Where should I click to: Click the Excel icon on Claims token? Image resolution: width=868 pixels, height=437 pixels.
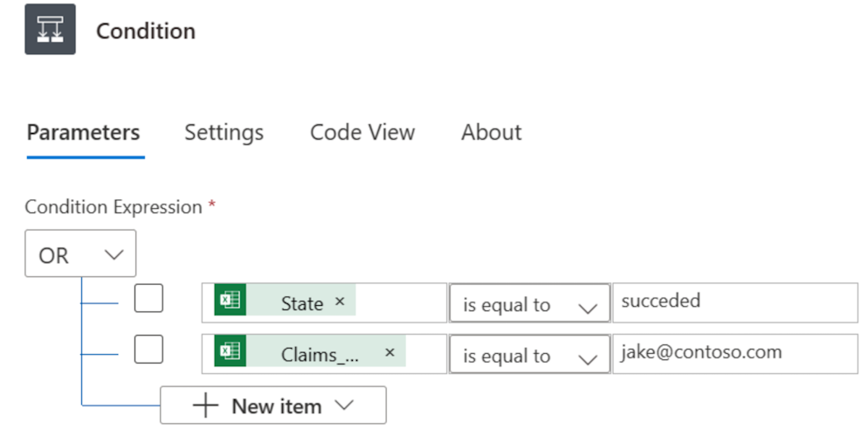230,351
